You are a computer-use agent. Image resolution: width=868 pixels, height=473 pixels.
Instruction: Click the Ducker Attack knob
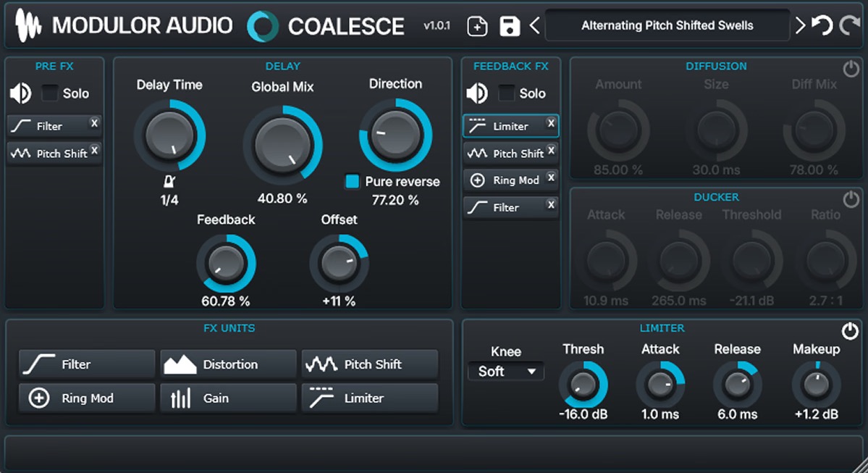pyautogui.click(x=606, y=261)
